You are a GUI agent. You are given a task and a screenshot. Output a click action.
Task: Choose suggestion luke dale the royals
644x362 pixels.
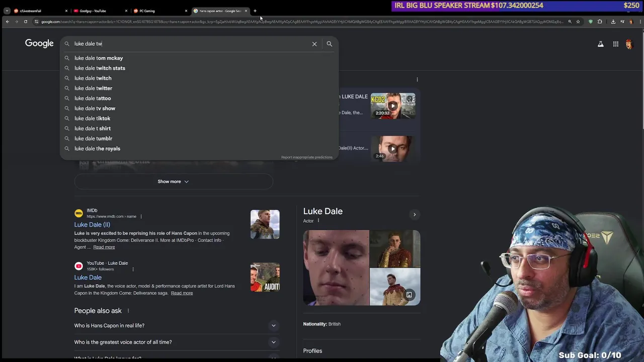(x=199, y=148)
